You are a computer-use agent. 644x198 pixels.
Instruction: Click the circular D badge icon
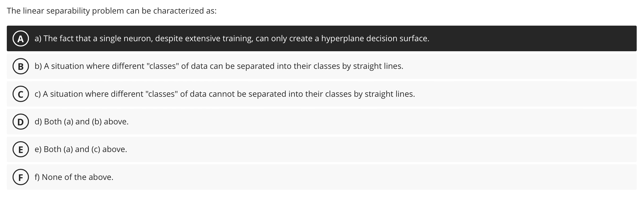click(20, 122)
